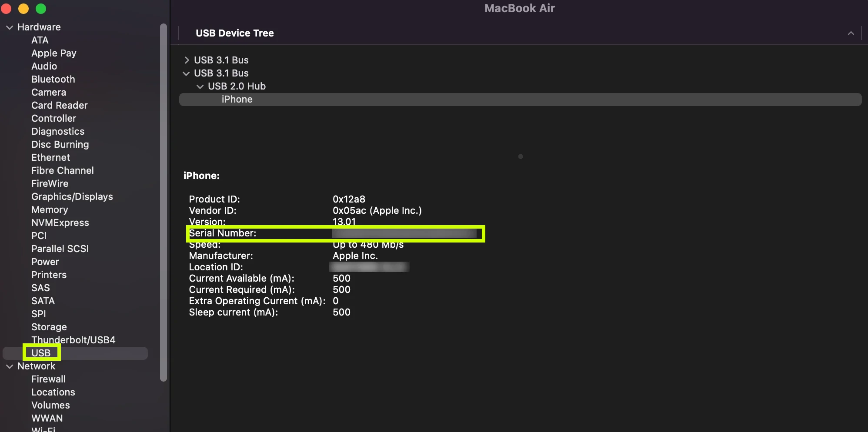Click the USB Device Tree sort chevron
This screenshot has height=432, width=868.
(851, 33)
